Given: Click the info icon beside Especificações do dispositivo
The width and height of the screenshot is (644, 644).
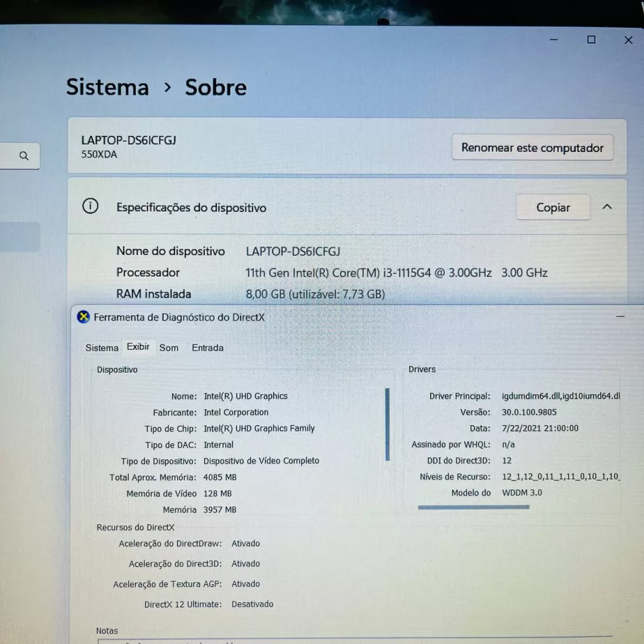Looking at the screenshot, I should [x=90, y=206].
